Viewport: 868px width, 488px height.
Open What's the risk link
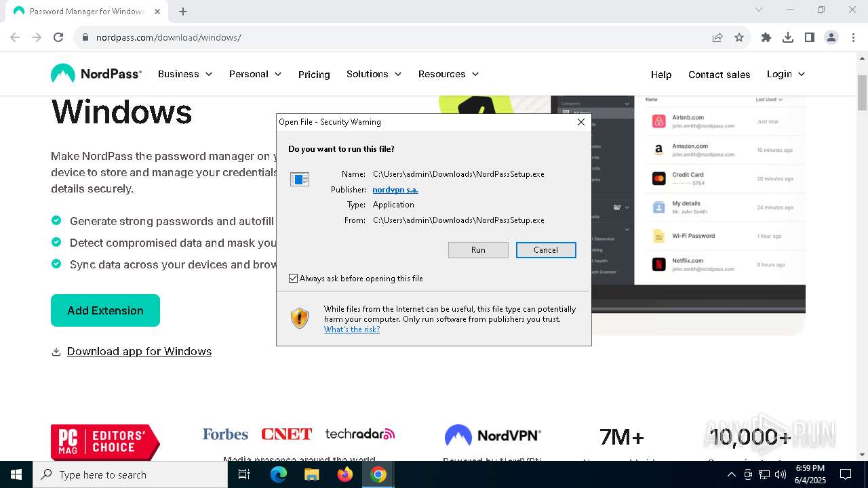pos(352,329)
